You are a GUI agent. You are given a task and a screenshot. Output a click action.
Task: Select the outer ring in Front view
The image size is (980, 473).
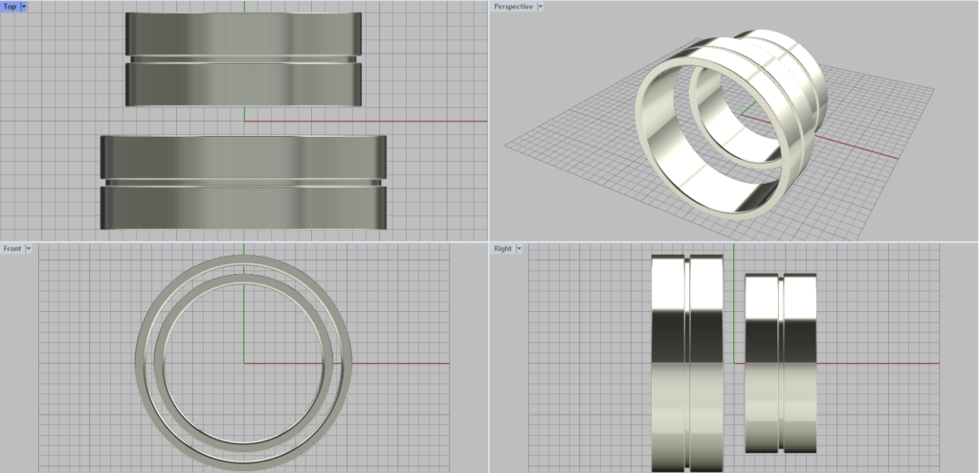142,364
